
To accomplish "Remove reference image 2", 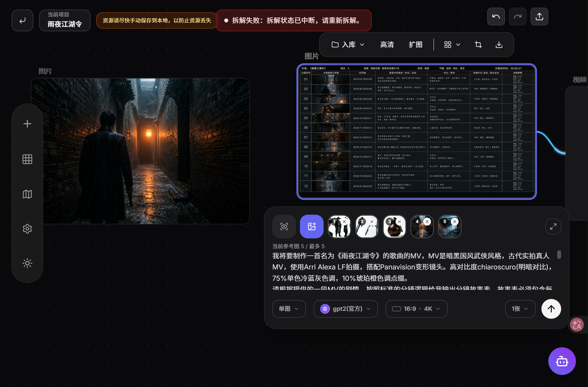I will tap(372, 222).
